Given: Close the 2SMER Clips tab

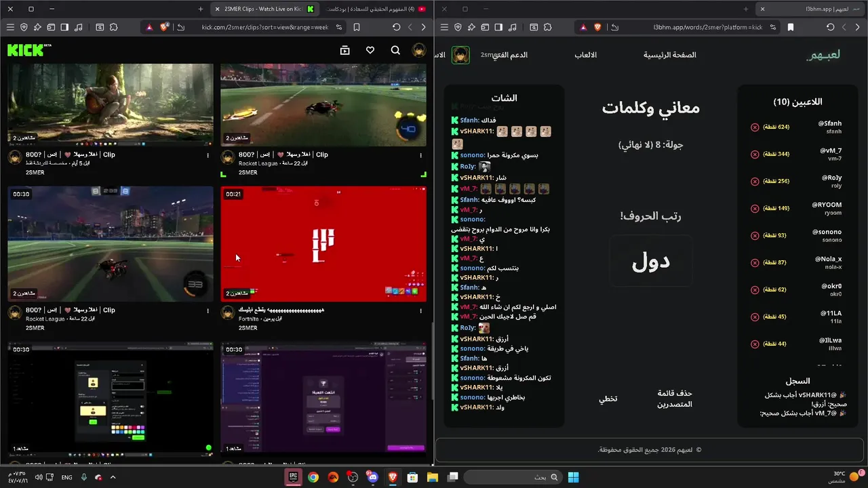Looking at the screenshot, I should click(217, 9).
